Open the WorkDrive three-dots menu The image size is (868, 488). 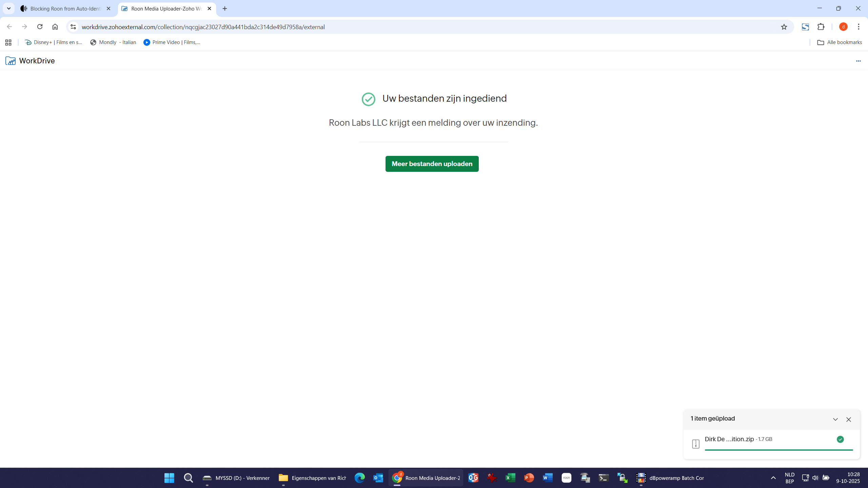[x=858, y=61]
